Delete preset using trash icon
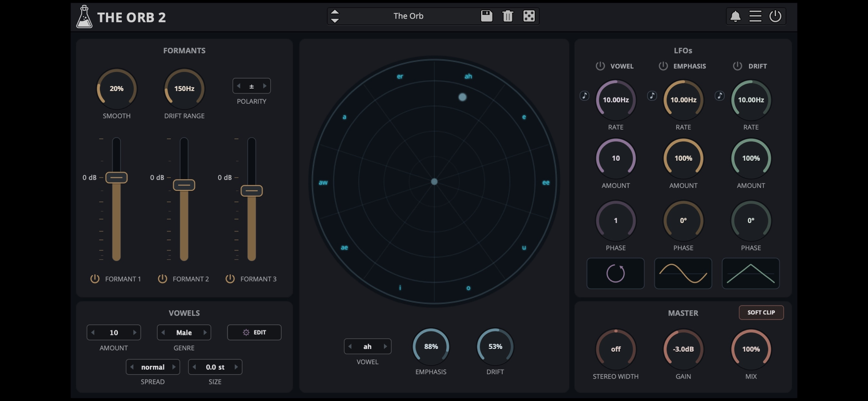Image resolution: width=868 pixels, height=401 pixels. pos(507,16)
